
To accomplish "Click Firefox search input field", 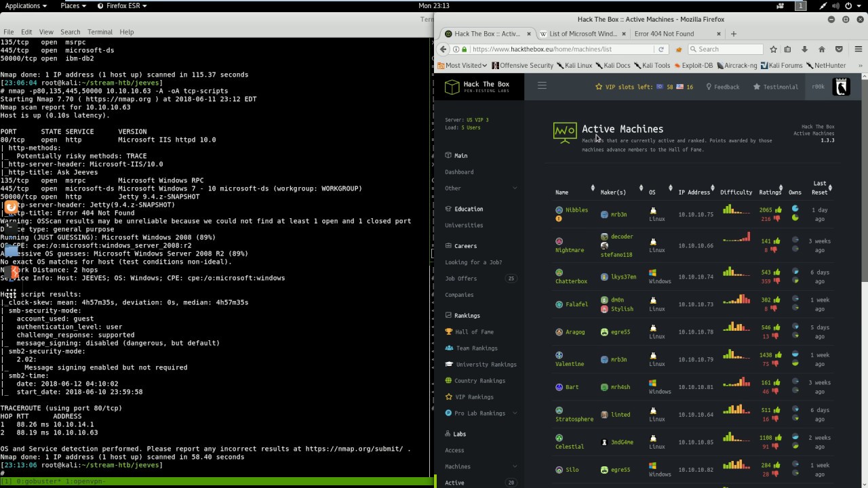I will [726, 49].
